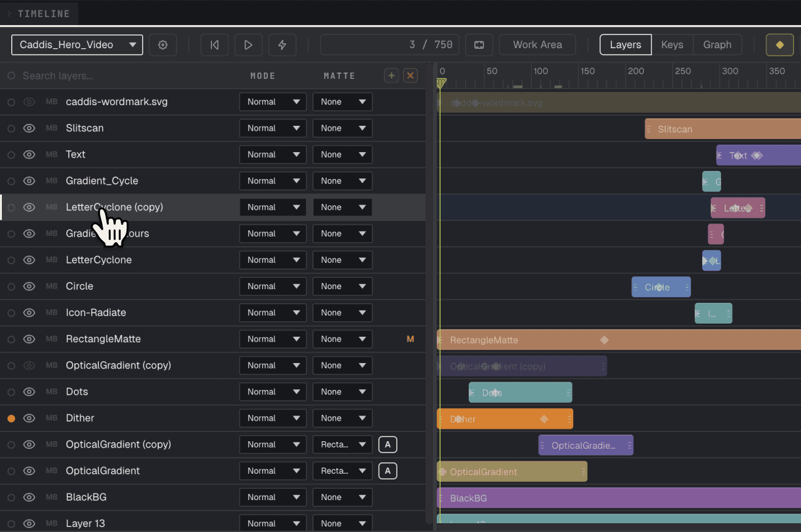This screenshot has width=801, height=532.
Task: Click the MB icon on Circle layer
Action: coord(51,286)
